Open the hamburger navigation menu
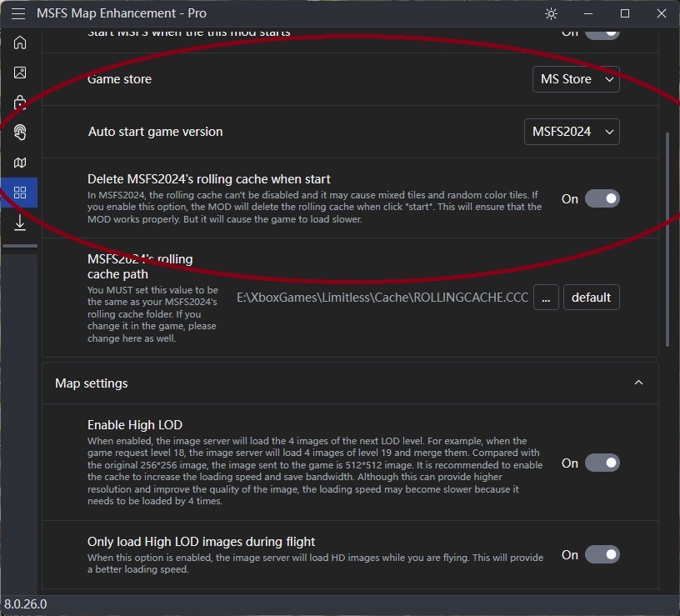This screenshot has width=680, height=616. pyautogui.click(x=18, y=13)
